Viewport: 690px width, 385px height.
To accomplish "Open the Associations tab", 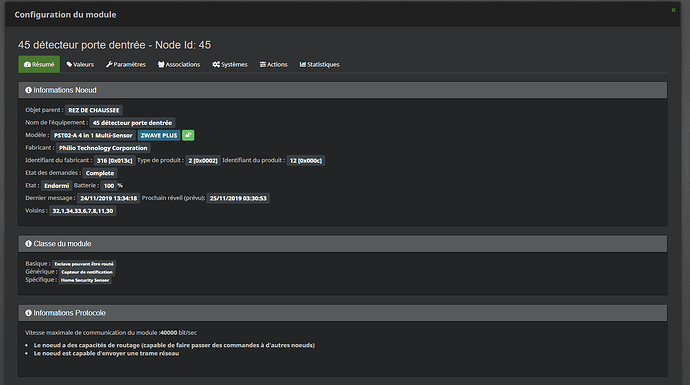I will pyautogui.click(x=179, y=64).
